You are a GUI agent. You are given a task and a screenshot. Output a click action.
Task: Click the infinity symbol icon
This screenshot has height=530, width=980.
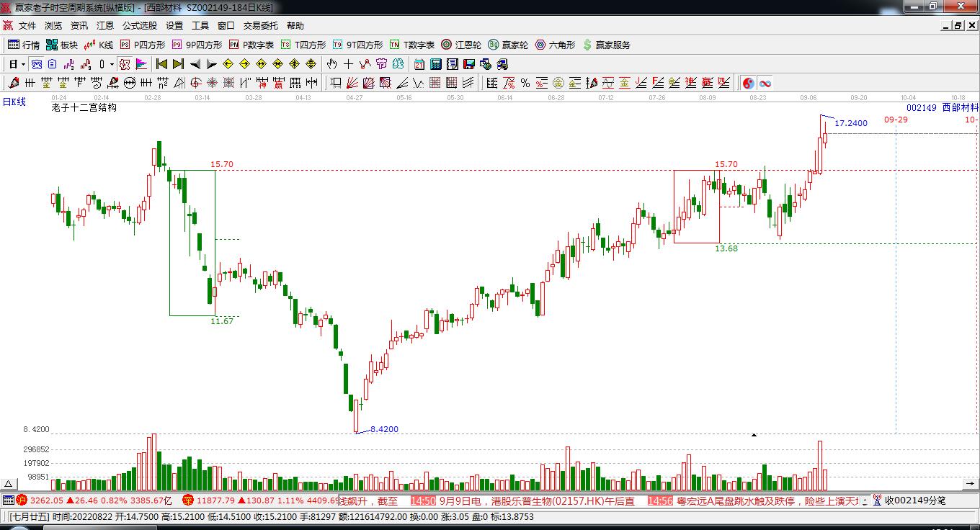tap(765, 83)
